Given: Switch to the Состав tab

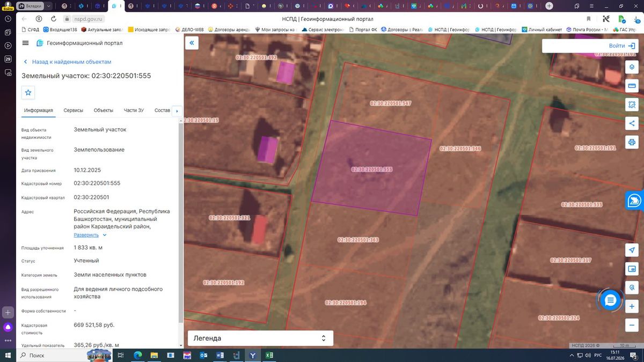Looking at the screenshot, I should [162, 110].
